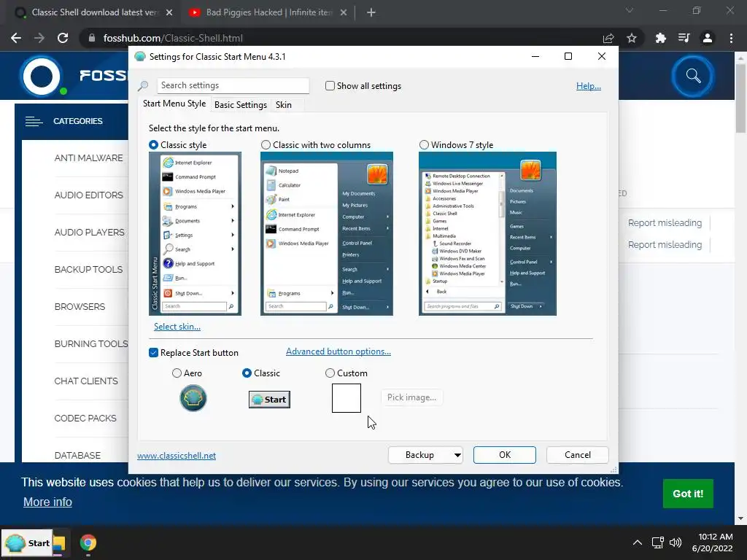Switch to the Start Menu Style tab
The width and height of the screenshot is (747, 560).
pos(174,104)
